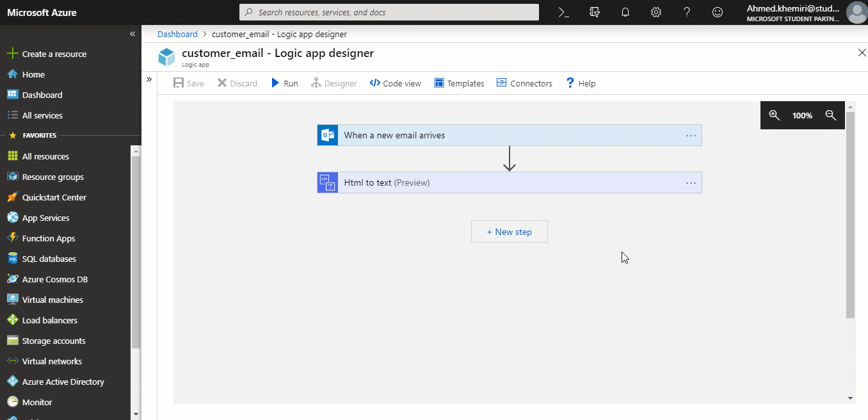Image resolution: width=868 pixels, height=420 pixels.
Task: Open Templates from toolbar
Action: [x=459, y=83]
